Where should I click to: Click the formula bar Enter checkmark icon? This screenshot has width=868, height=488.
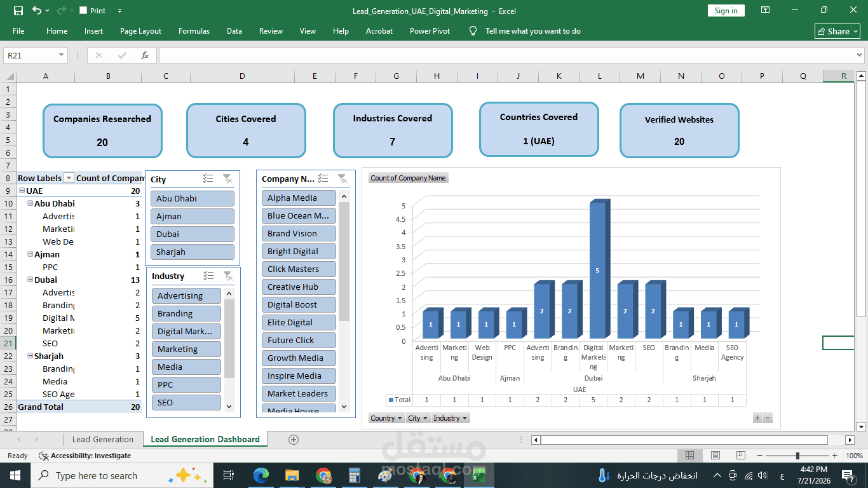tap(122, 55)
